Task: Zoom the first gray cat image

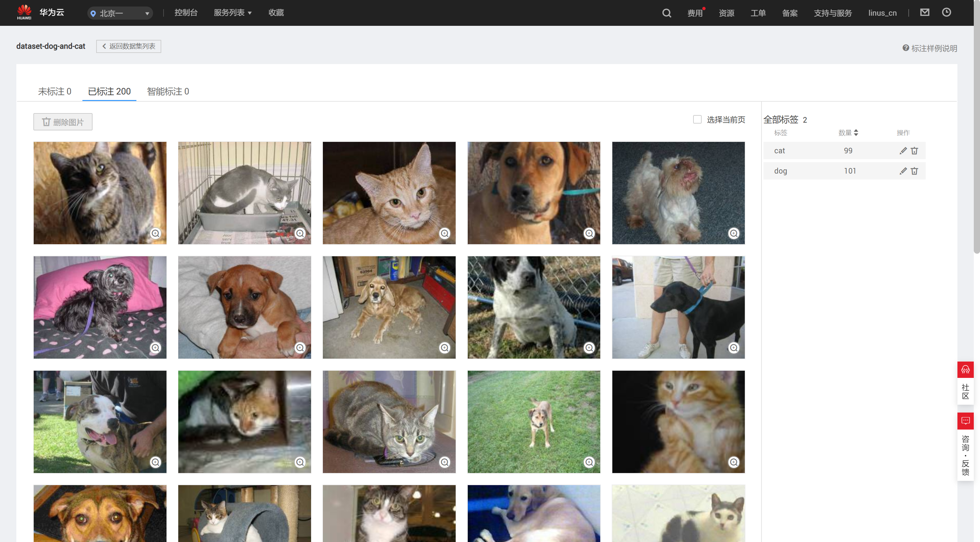Action: tap(155, 233)
